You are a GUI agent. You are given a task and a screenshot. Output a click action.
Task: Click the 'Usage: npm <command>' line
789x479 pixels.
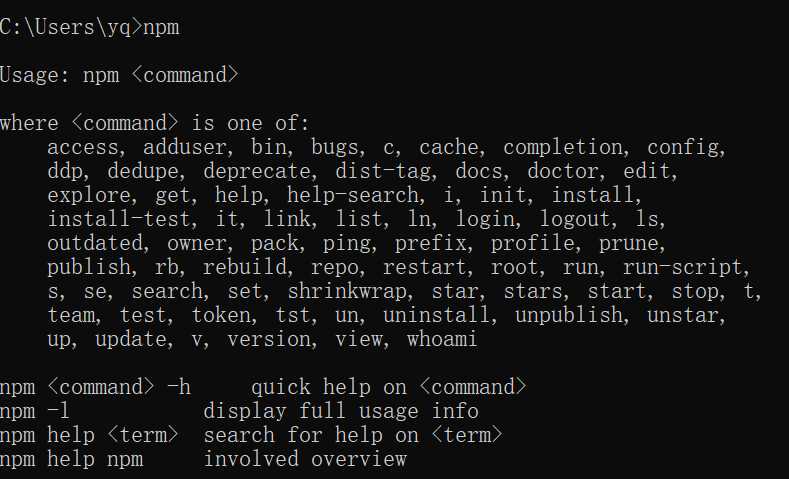point(119,75)
